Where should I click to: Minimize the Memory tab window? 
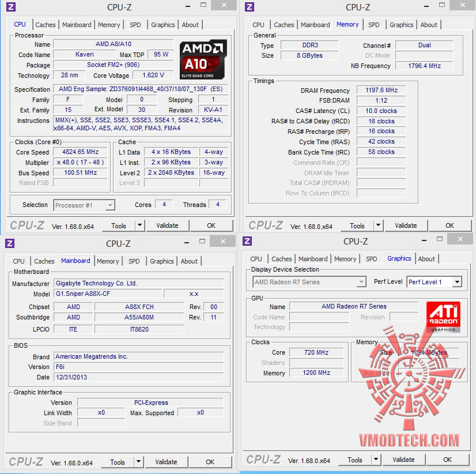[426, 6]
